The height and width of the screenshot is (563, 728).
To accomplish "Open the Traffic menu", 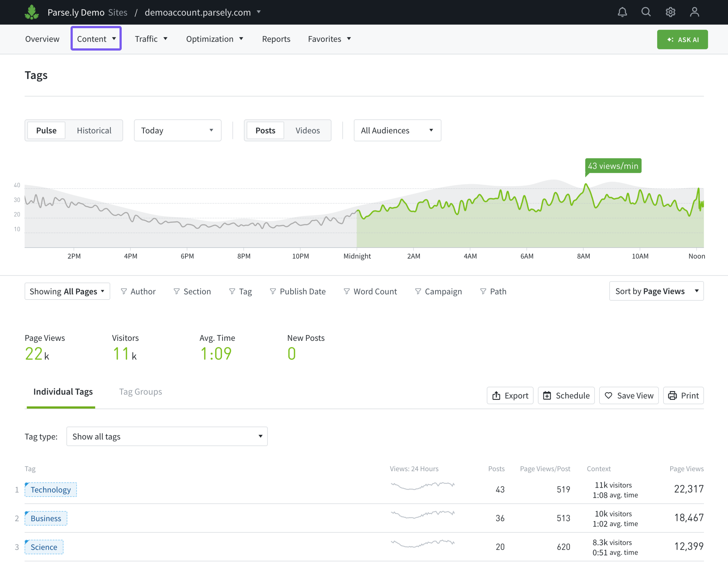I will point(151,39).
